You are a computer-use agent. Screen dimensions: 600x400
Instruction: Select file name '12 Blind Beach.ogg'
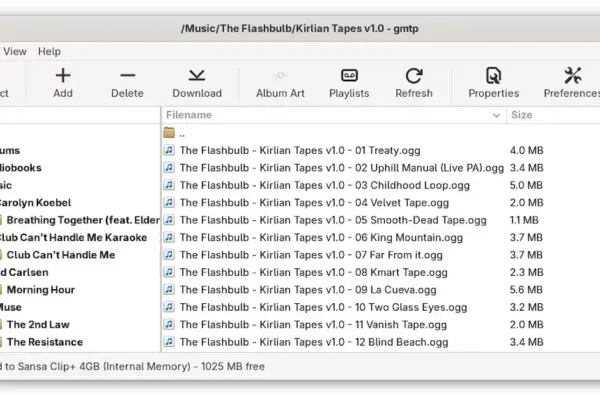(x=314, y=342)
